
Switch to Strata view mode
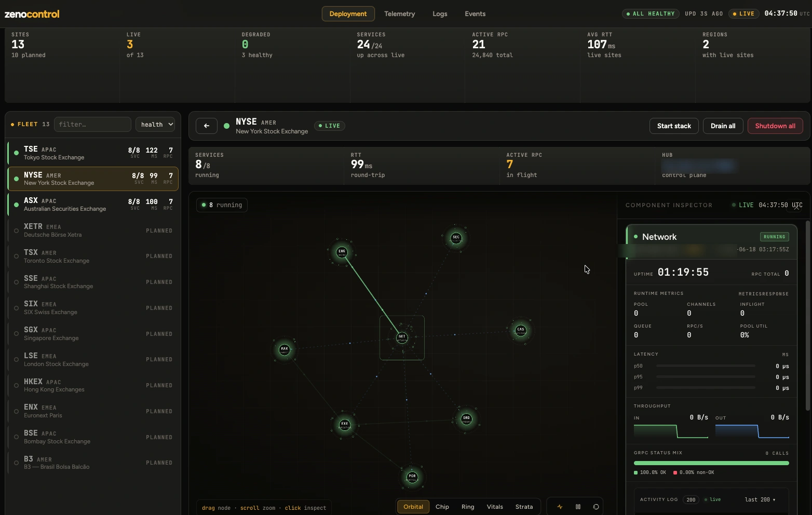point(524,507)
